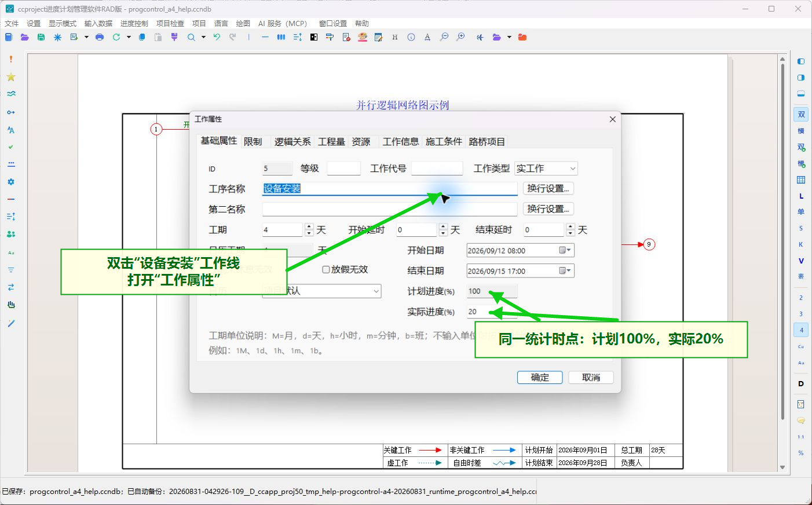812x505 pixels.
Task: Click the blue copy icon in the toolbar
Action: pos(142,37)
